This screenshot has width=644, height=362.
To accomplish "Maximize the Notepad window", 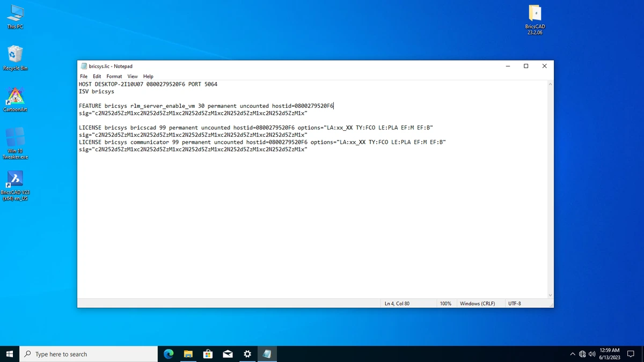I will point(526,66).
